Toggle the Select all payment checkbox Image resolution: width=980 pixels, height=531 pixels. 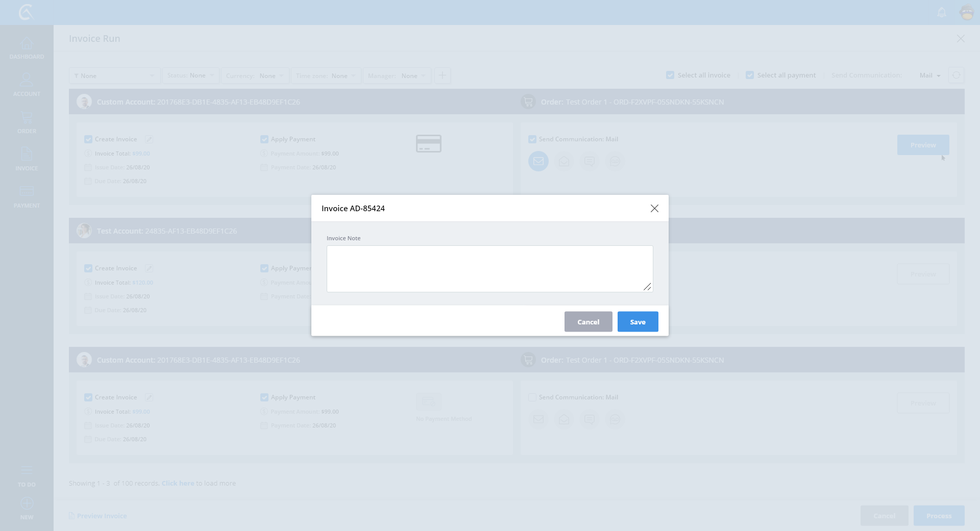pos(750,75)
